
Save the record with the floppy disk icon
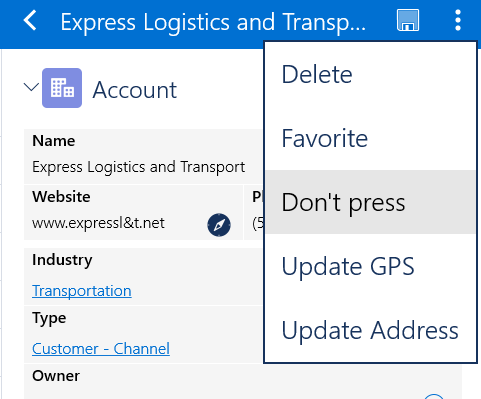point(408,20)
